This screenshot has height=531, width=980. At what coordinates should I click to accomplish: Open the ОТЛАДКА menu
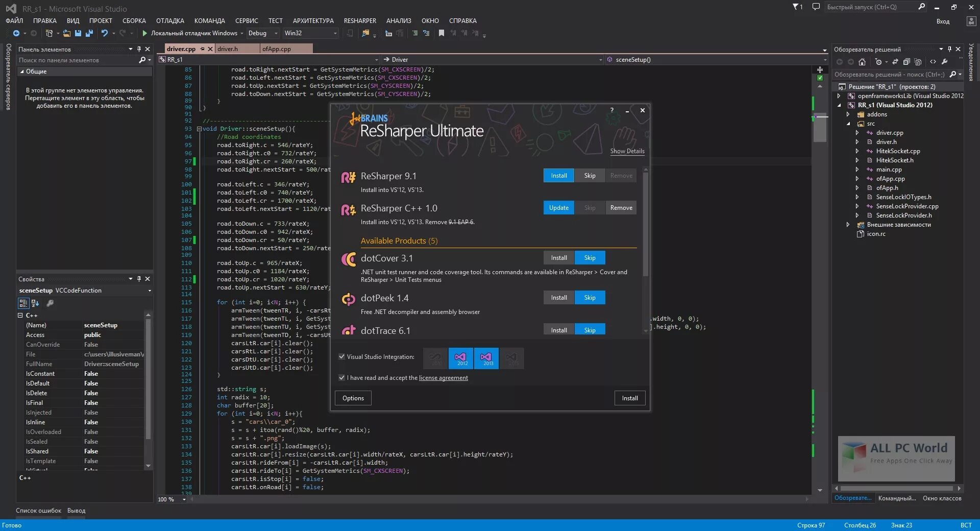[170, 21]
